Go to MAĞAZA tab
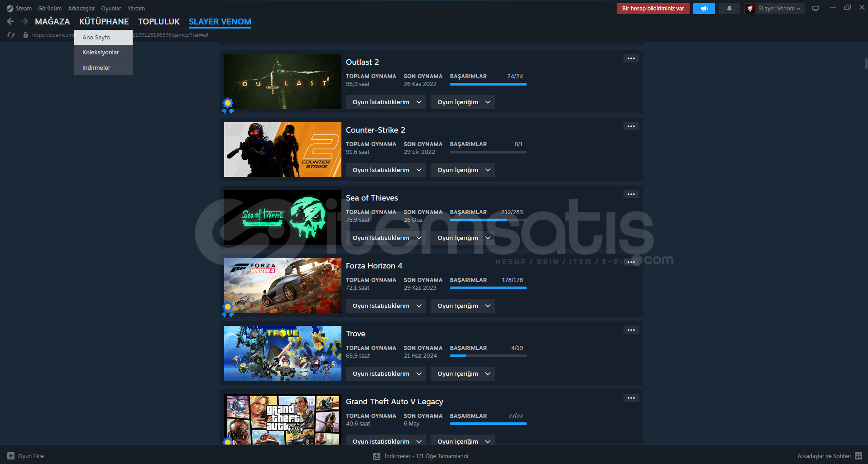Screen dimensions: 868x464 coord(53,22)
